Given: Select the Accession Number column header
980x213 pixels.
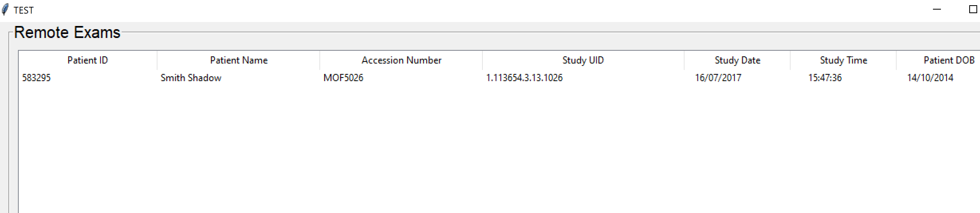Looking at the screenshot, I should tap(401, 60).
